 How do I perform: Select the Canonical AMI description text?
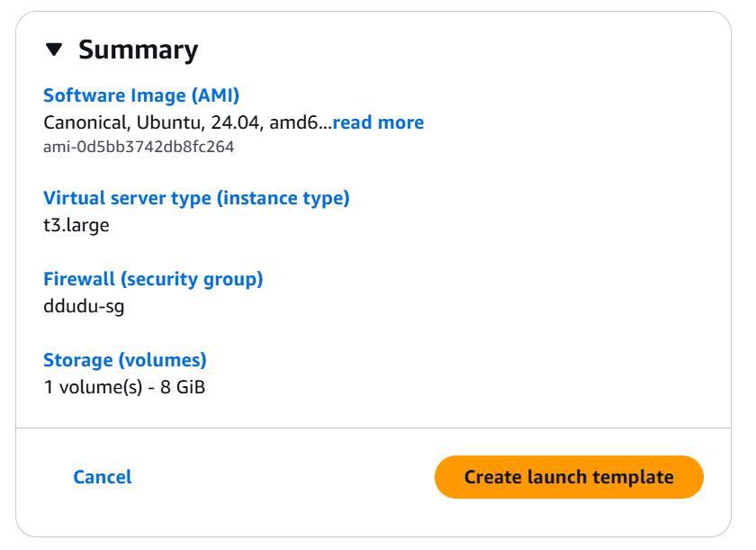tap(187, 122)
